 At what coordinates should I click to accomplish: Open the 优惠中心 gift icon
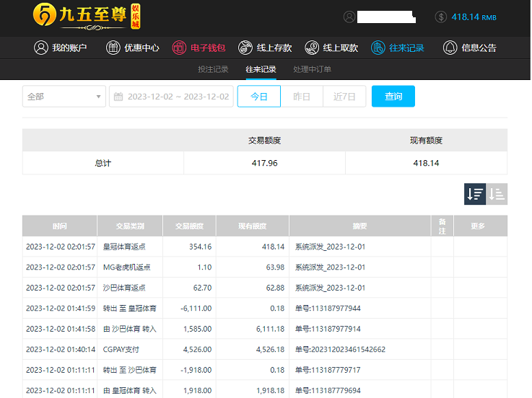click(x=113, y=48)
